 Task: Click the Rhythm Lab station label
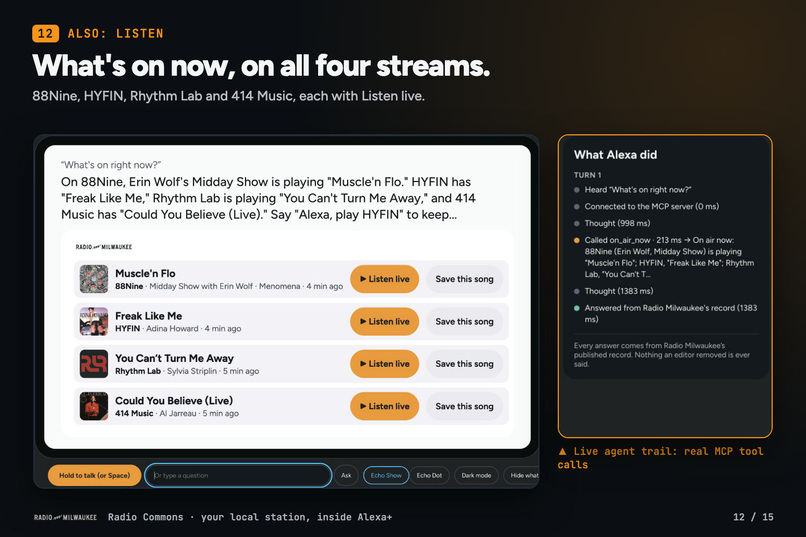pyautogui.click(x=138, y=371)
